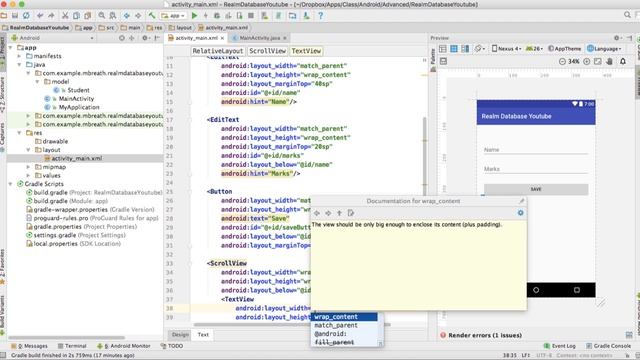Zoom out the layout preview
Image resolution: width=640 pixels, height=360 pixels.
(562, 61)
